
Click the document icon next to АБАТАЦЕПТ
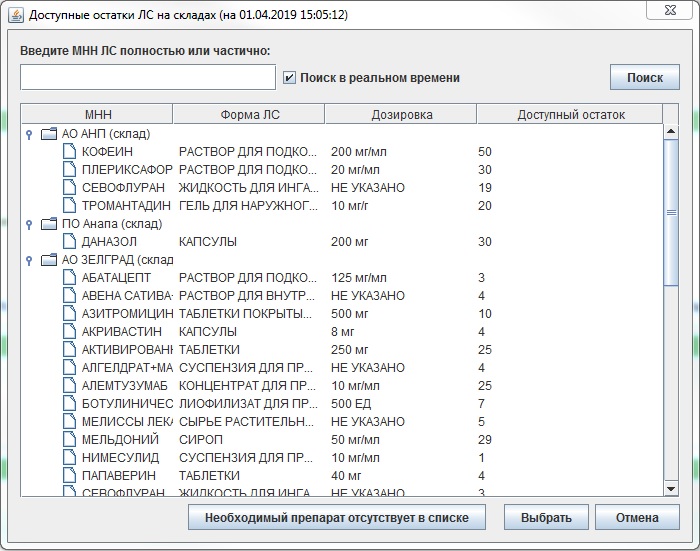(x=69, y=278)
